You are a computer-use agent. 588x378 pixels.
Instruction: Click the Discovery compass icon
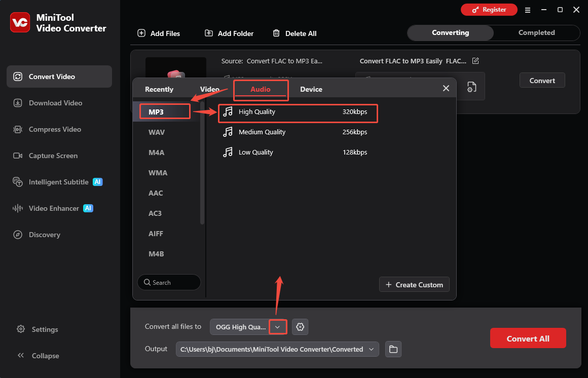pyautogui.click(x=18, y=235)
